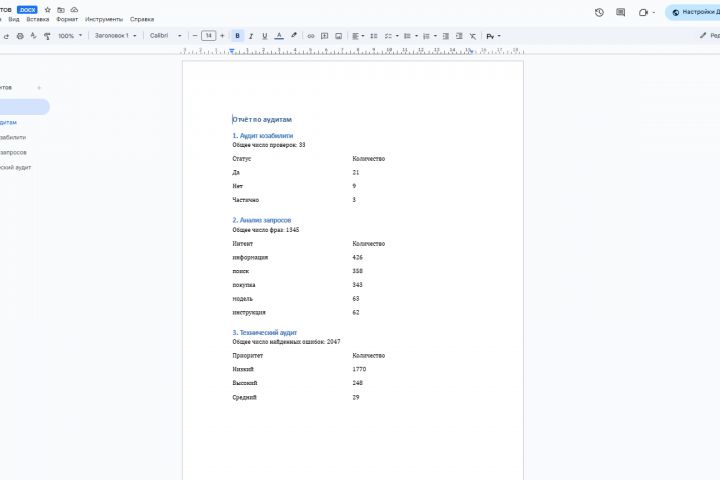Click the cell with value 1770

[359, 369]
